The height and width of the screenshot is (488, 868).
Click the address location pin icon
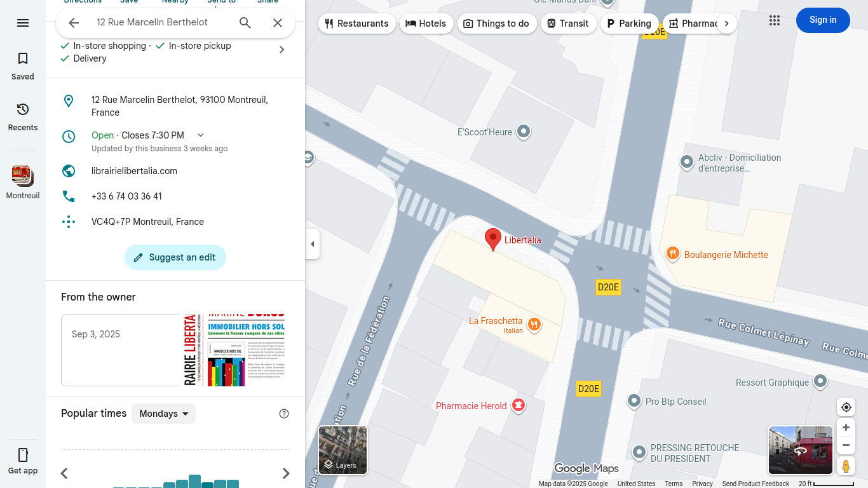69,101
